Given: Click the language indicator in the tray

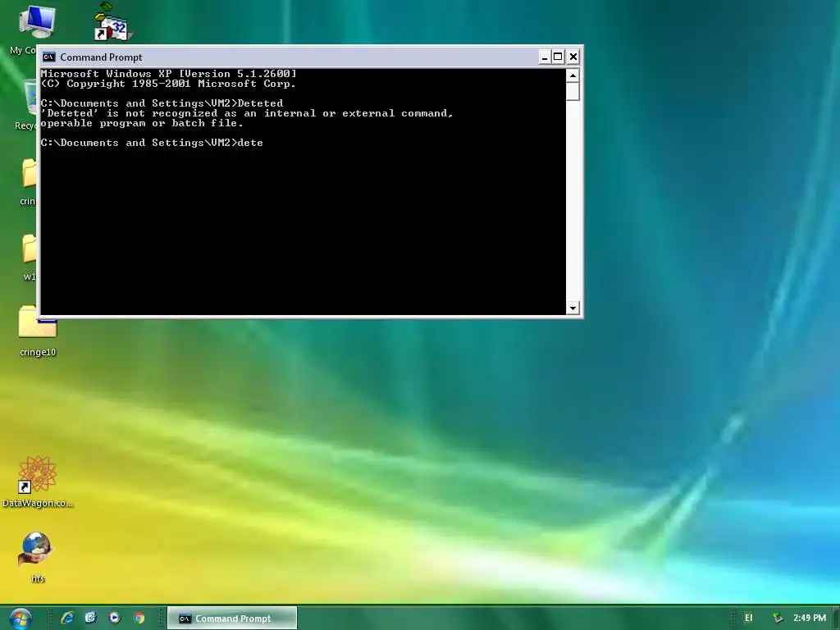Looking at the screenshot, I should 748,619.
